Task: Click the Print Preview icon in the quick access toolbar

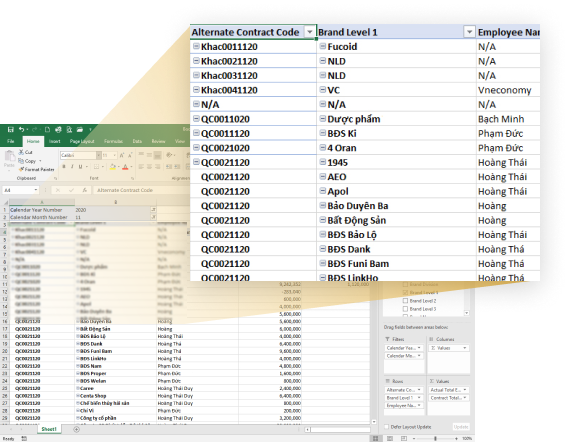Action: (x=69, y=129)
